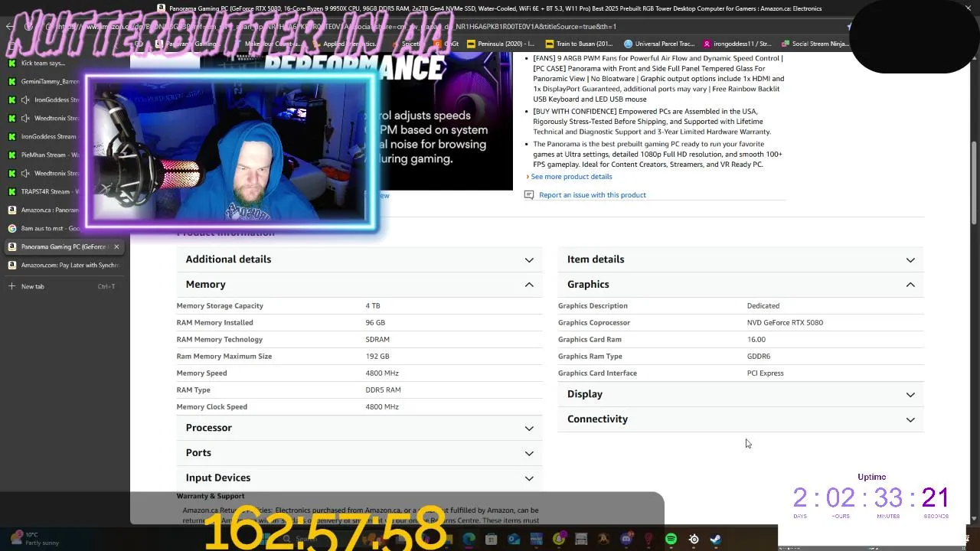Open Microsoft Store from the taskbar
980x551 pixels.
click(x=491, y=539)
